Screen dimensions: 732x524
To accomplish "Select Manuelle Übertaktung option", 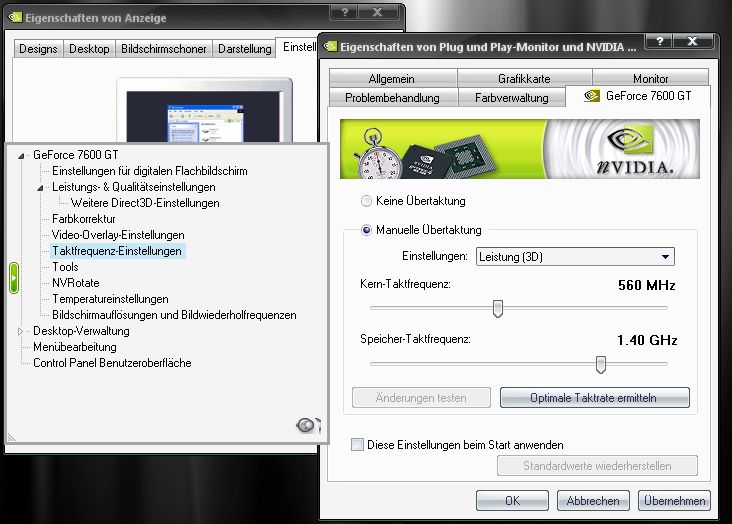I will (366, 230).
